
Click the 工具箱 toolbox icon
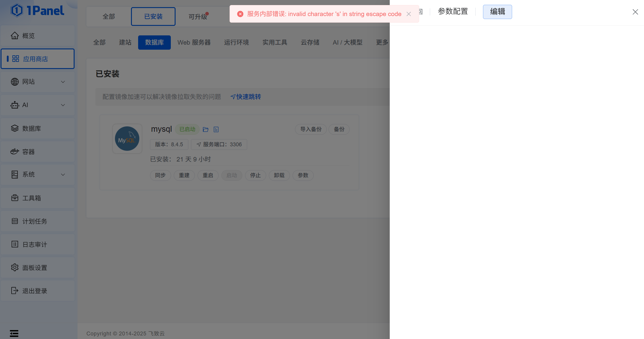point(15,198)
